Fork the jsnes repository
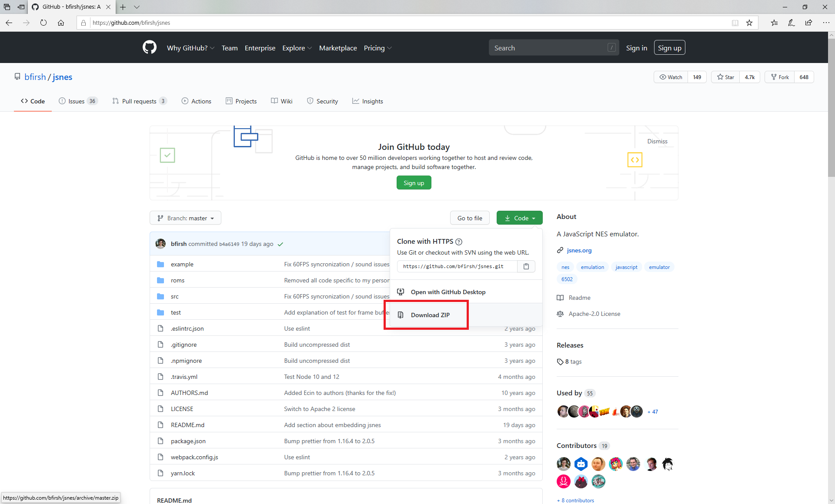The image size is (835, 504). tap(780, 77)
